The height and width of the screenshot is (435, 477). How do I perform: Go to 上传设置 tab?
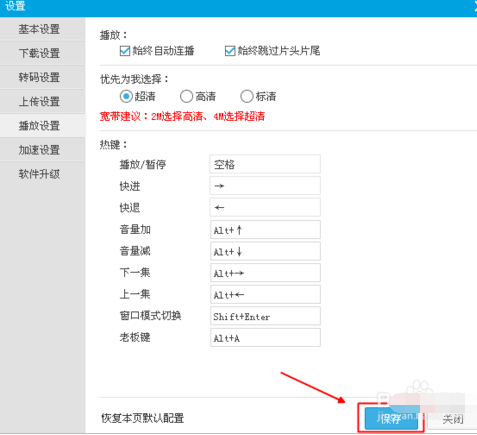(39, 101)
